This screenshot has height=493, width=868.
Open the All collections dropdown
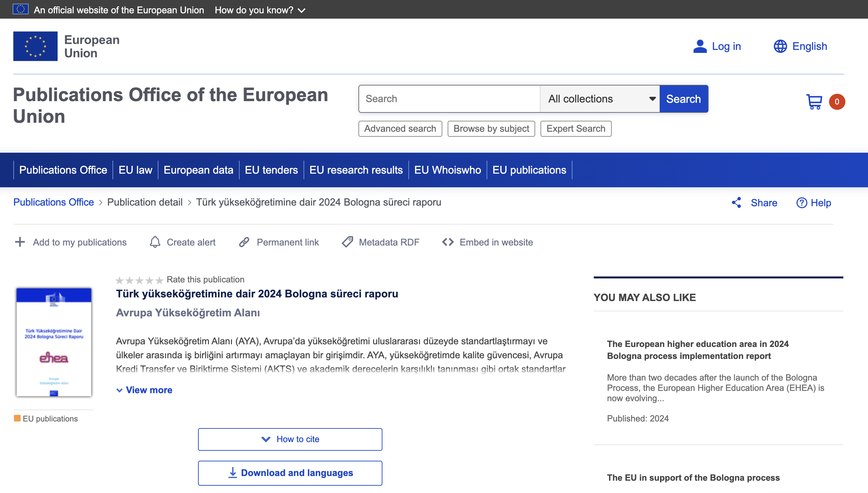599,99
